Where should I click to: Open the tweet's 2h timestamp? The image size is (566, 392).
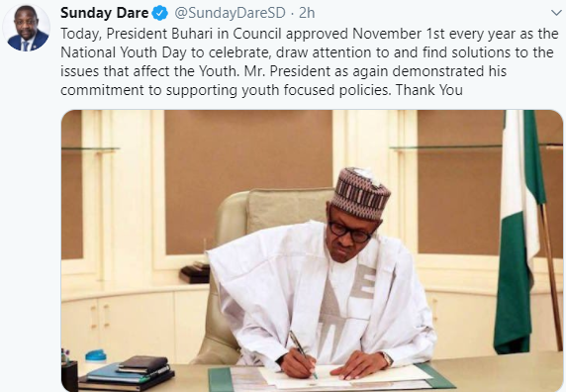coord(307,13)
